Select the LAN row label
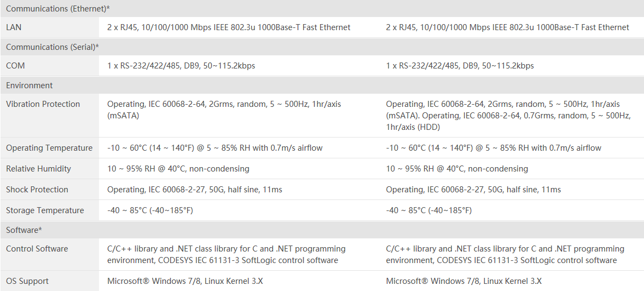The width and height of the screenshot is (644, 291). point(14,27)
